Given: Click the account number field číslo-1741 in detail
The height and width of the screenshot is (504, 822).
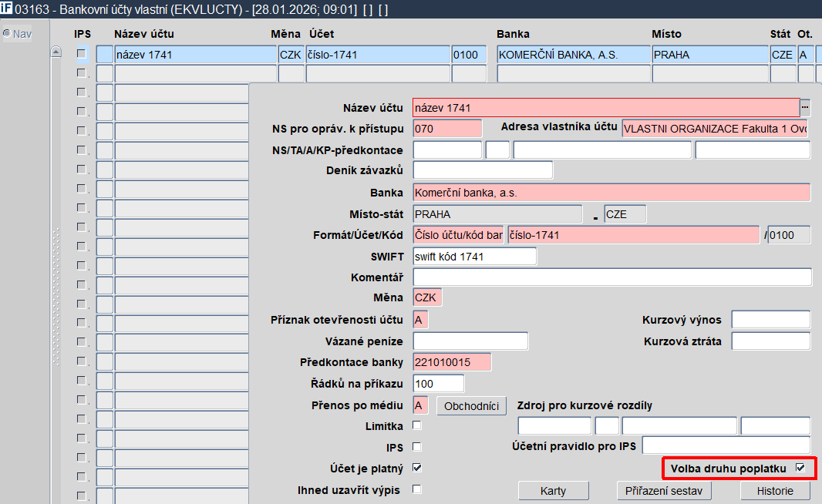Looking at the screenshot, I should [x=633, y=235].
